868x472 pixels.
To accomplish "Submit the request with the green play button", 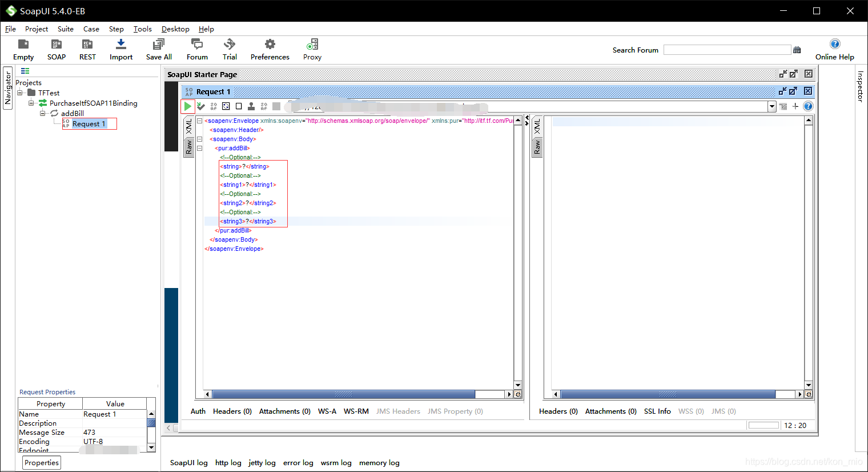I will click(x=187, y=106).
